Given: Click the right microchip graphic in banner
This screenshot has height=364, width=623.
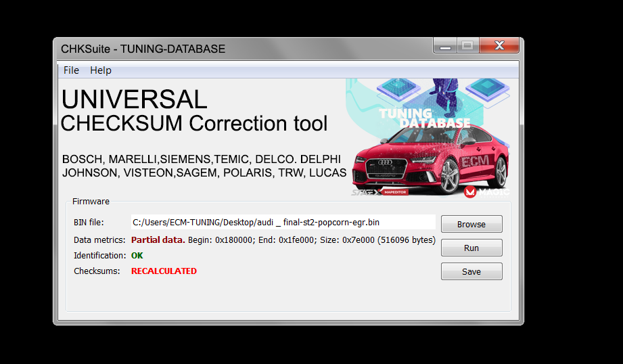Looking at the screenshot, I should pyautogui.click(x=488, y=88).
